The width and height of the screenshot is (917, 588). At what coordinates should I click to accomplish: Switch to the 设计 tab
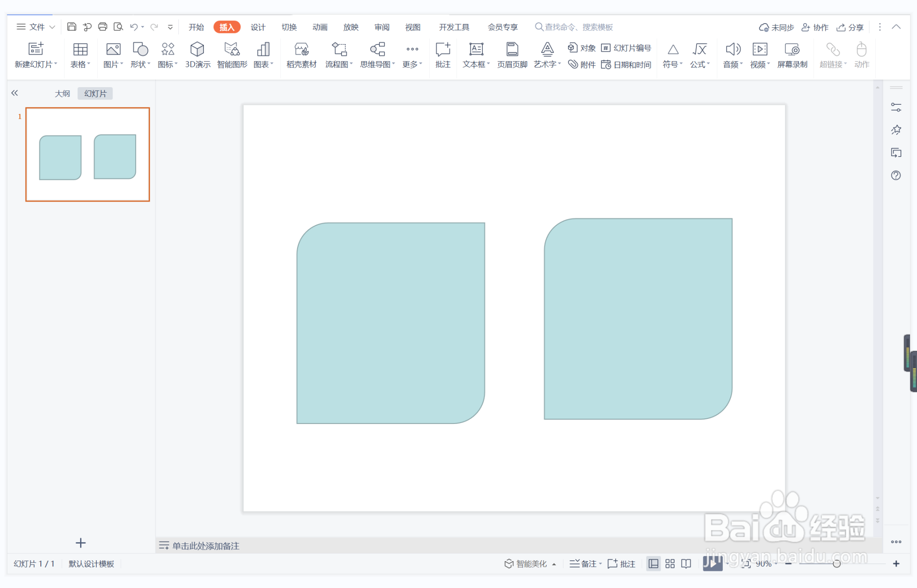tap(258, 27)
